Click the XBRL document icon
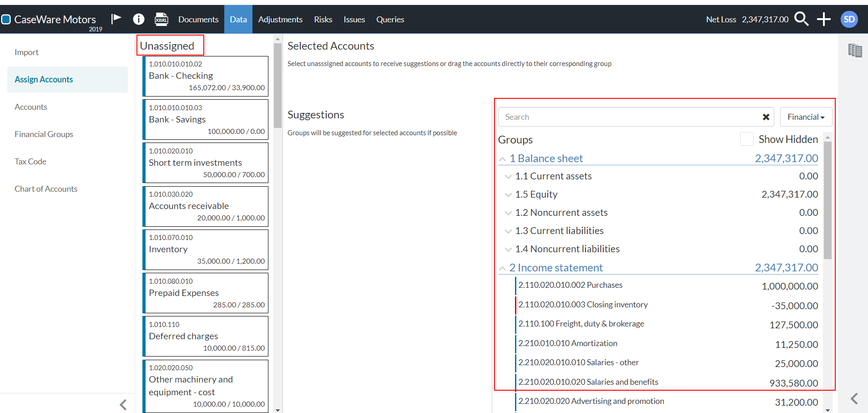The height and width of the screenshot is (413, 868). click(x=161, y=19)
